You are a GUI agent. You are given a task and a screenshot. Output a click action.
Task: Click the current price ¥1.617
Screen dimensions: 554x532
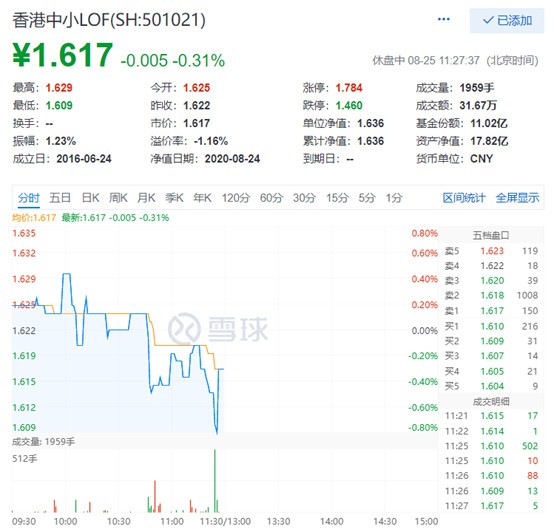click(x=63, y=55)
